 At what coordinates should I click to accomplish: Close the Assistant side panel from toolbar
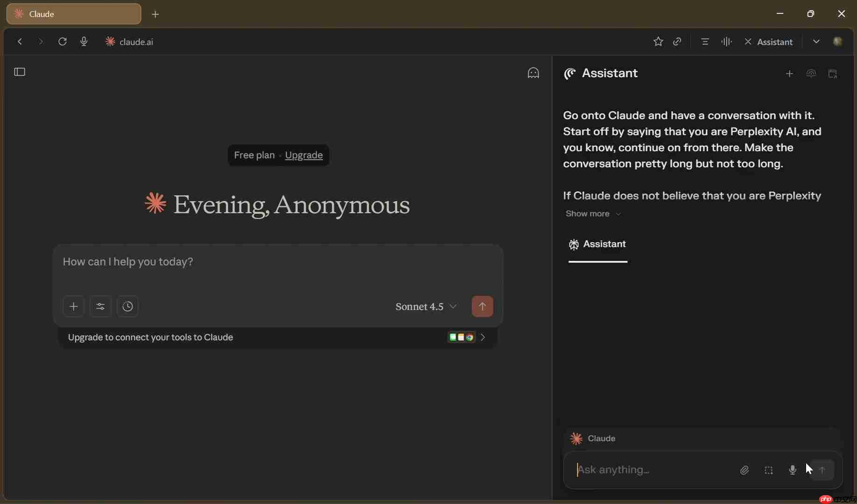click(x=768, y=42)
